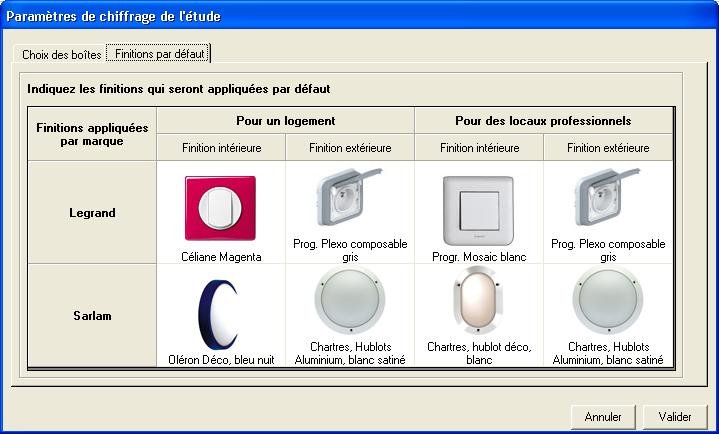Click Finition intérieure header under Pour un logement
719x434 pixels.
click(x=221, y=148)
